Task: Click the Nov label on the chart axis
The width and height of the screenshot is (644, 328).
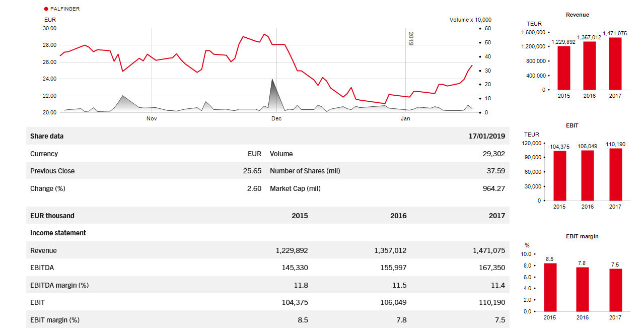Action: click(x=152, y=119)
